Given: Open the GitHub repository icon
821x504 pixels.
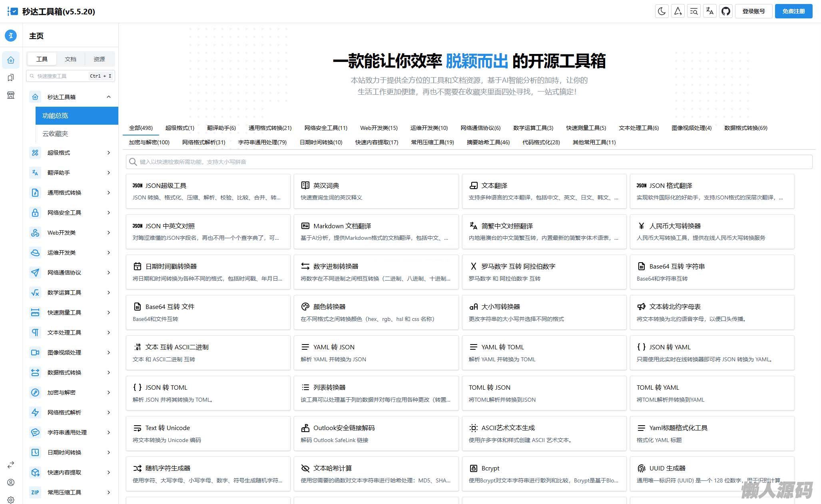Looking at the screenshot, I should [726, 11].
